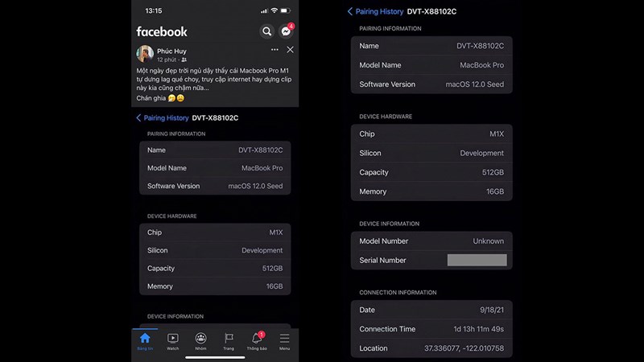The width and height of the screenshot is (644, 362).
Task: Select Capacity 512GB row in right screenshot
Action: pos(431,172)
